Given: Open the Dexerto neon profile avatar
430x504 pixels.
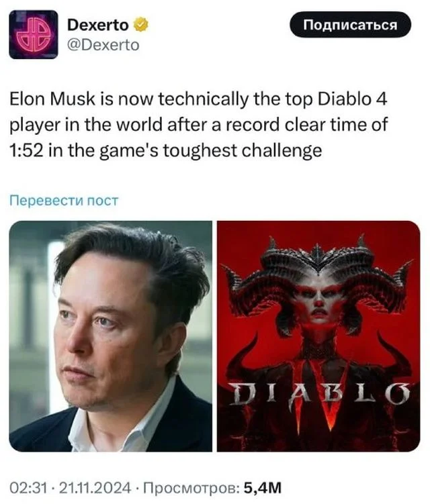Looking at the screenshot, I should click(34, 34).
